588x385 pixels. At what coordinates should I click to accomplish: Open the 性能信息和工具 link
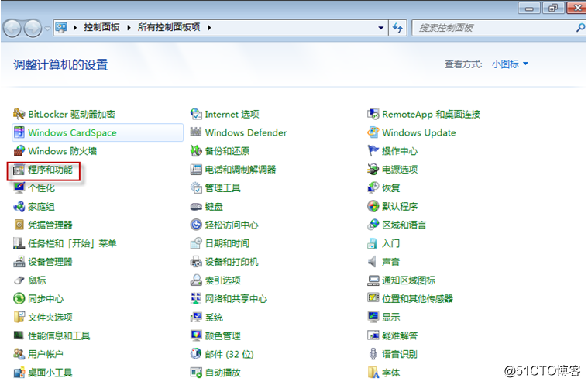tap(59, 335)
